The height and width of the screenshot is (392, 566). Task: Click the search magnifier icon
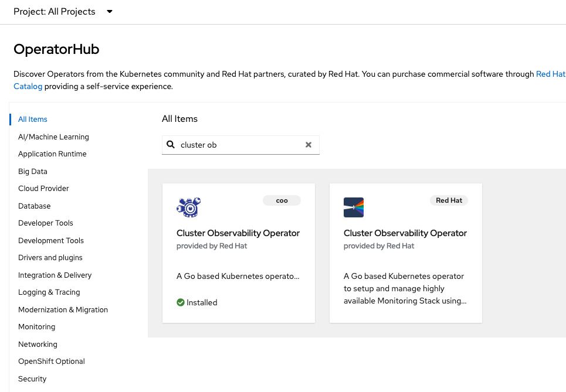[171, 145]
